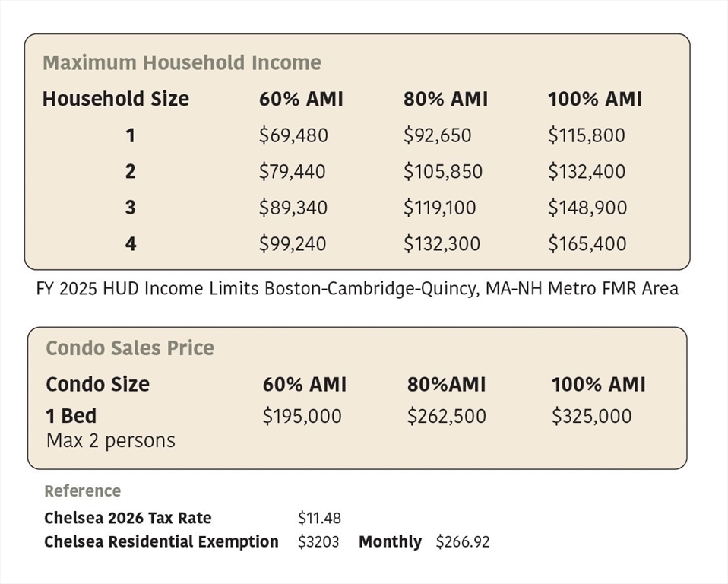Click the $105,850 income value
This screenshot has width=728, height=584.
442,172
